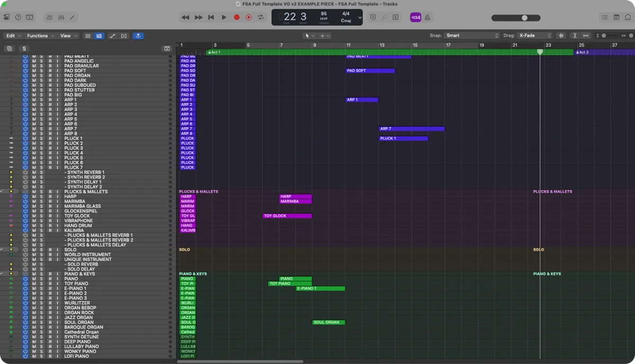This screenshot has height=364, width=635.
Task: Click the Go to Beginning button
Action: click(211, 17)
